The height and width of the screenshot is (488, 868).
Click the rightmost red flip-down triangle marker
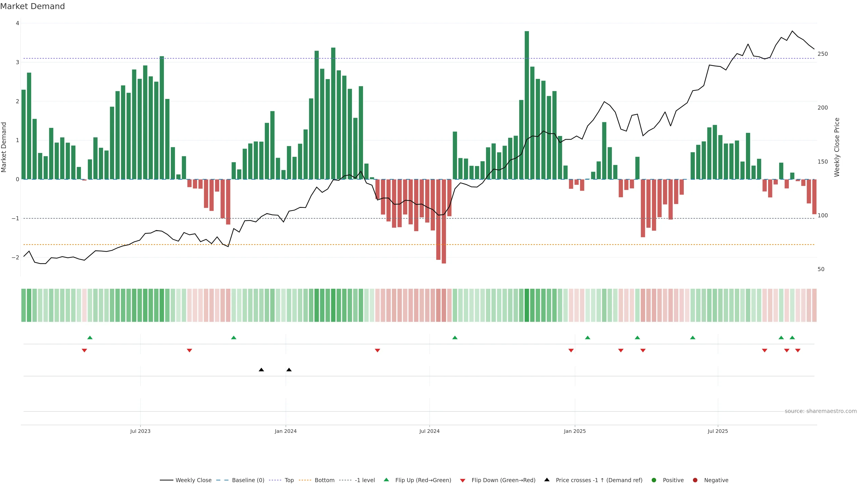point(797,351)
